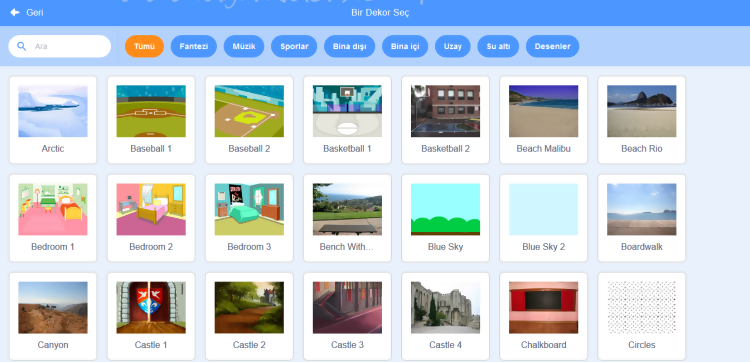750x362 pixels.
Task: Select the Boardwalk backdrop
Action: (641, 218)
